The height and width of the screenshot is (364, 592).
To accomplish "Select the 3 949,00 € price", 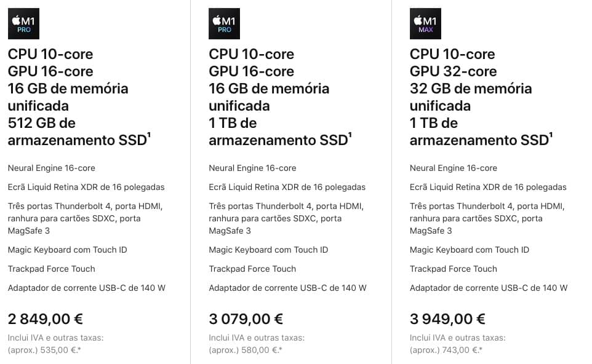I will click(447, 319).
